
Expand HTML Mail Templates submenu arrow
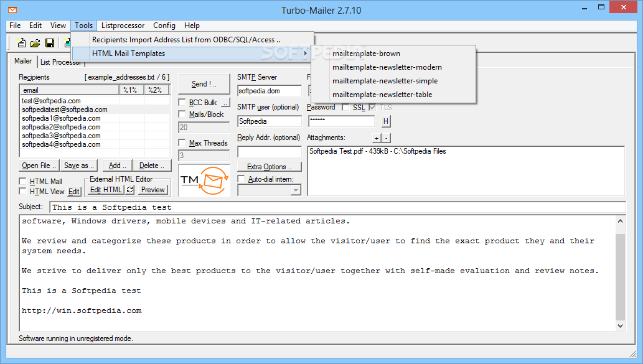tap(305, 54)
